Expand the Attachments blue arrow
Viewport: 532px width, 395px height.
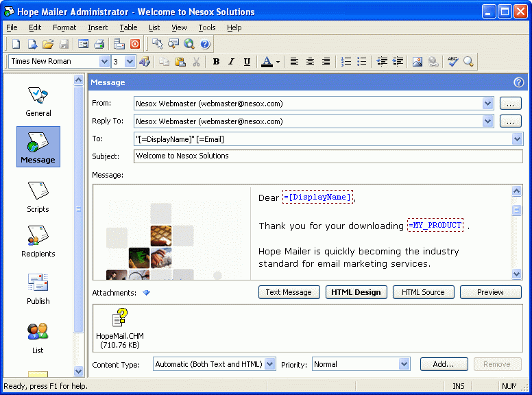point(146,293)
